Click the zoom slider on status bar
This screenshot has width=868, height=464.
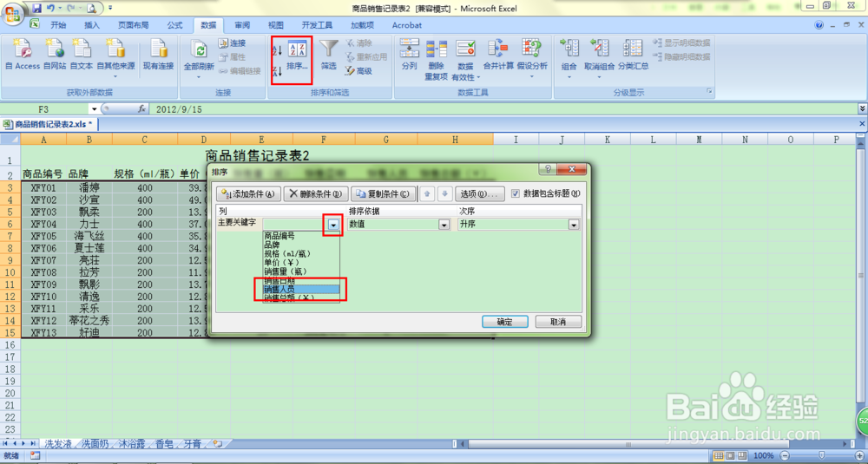point(822,455)
